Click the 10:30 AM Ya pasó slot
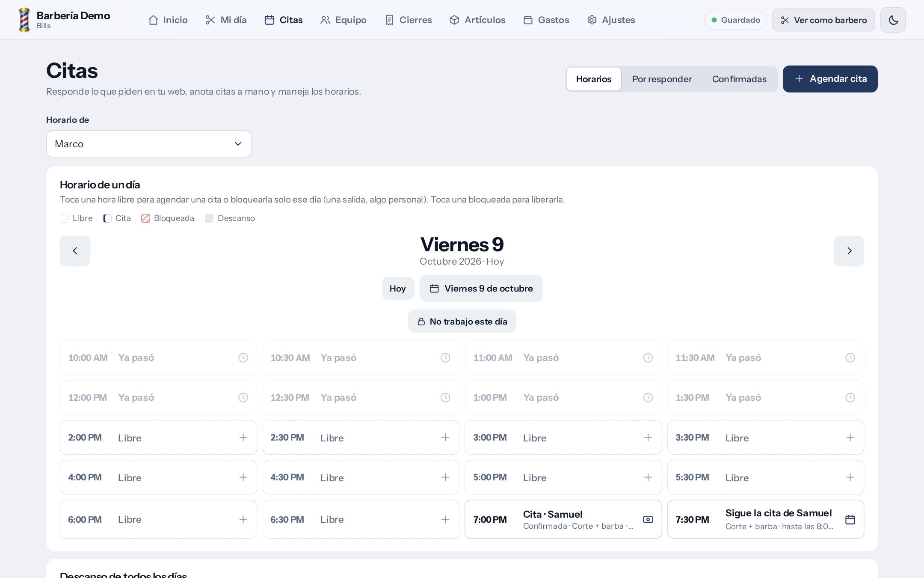Viewport: 924px width, 578px height. coord(361,358)
